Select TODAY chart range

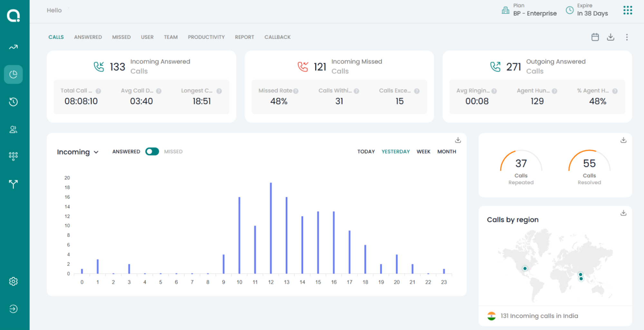tap(366, 152)
